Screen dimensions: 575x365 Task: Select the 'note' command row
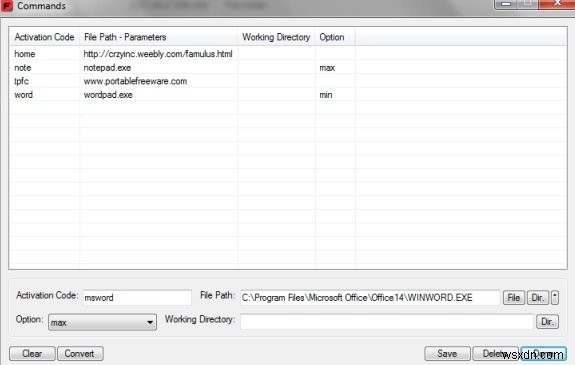pyautogui.click(x=288, y=67)
